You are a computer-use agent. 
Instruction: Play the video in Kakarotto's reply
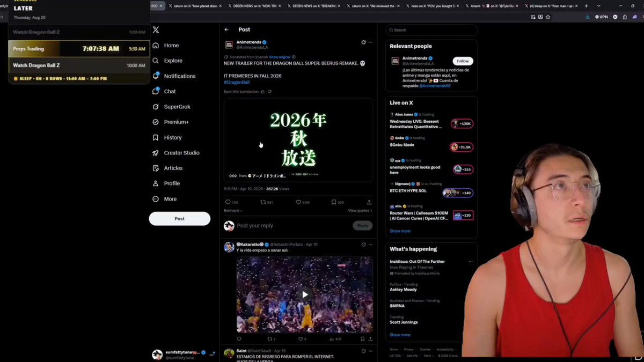[305, 294]
